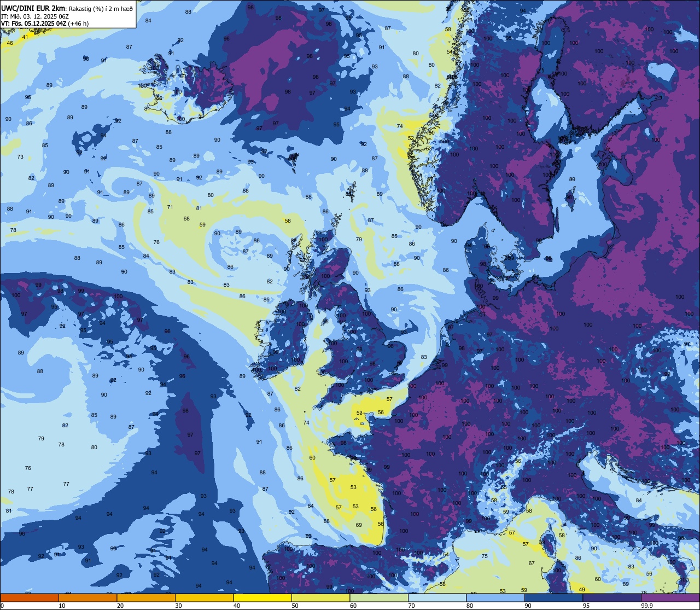Click the purple legend swatch above 99.9

[670, 598]
